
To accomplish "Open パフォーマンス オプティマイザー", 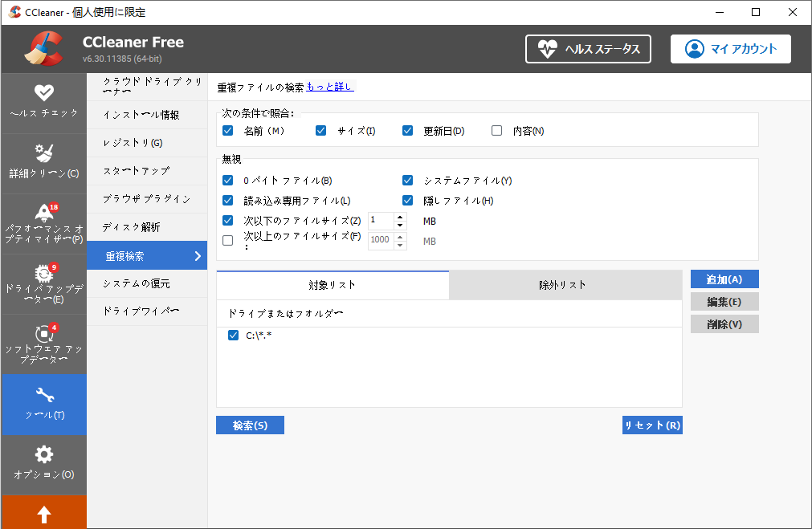I will [44, 223].
